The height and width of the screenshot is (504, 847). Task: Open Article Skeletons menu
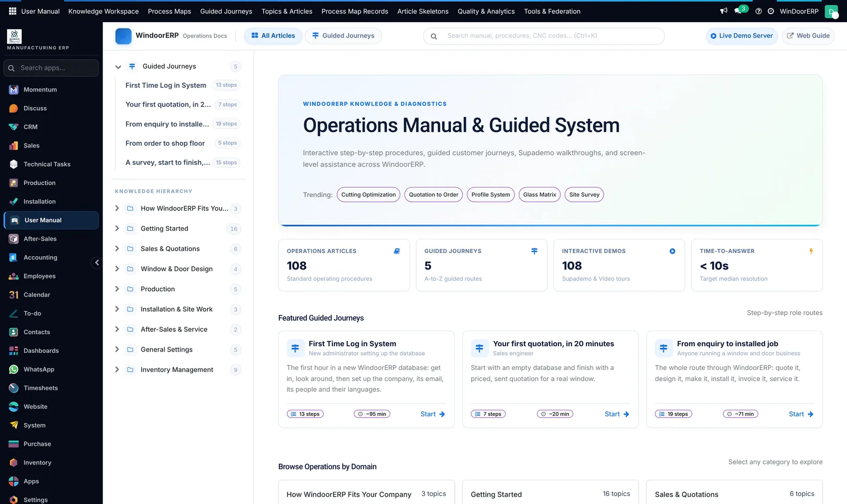423,11
